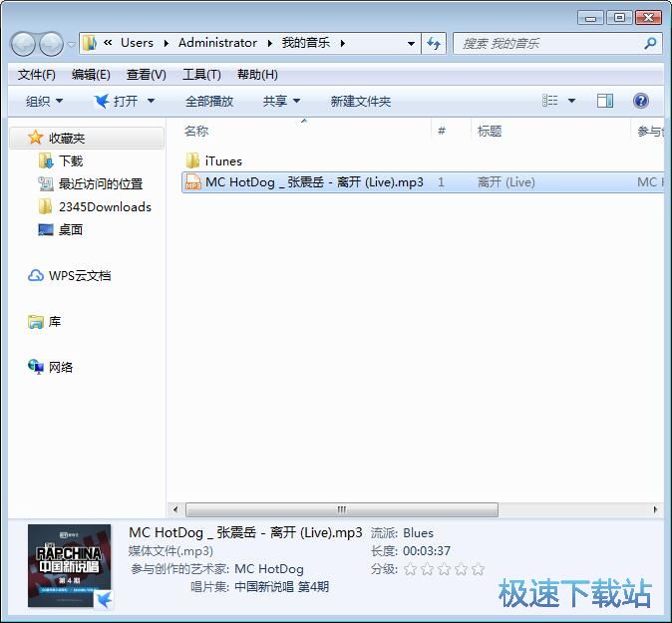Click the magnifier search icon
Image resolution: width=672 pixels, height=623 pixels.
(x=650, y=43)
